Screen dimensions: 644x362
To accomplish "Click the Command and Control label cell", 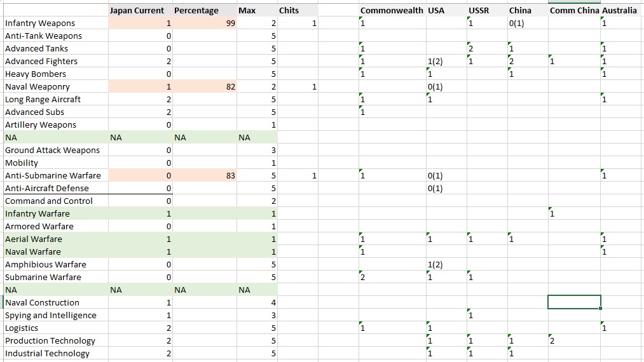I will (x=49, y=201).
